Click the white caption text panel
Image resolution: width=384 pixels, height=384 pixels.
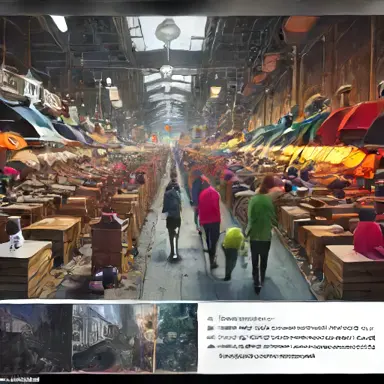point(291,338)
